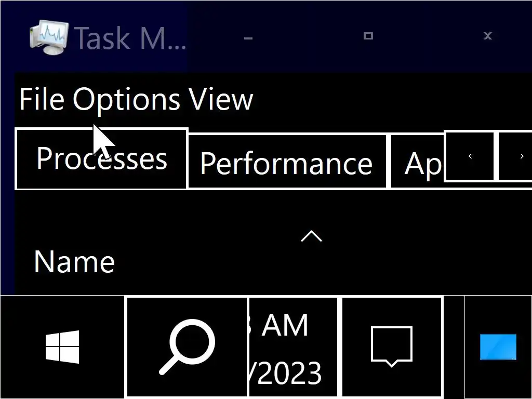Click the taskbar clock and date
Viewport: 532px width, 399px height.
click(294, 348)
